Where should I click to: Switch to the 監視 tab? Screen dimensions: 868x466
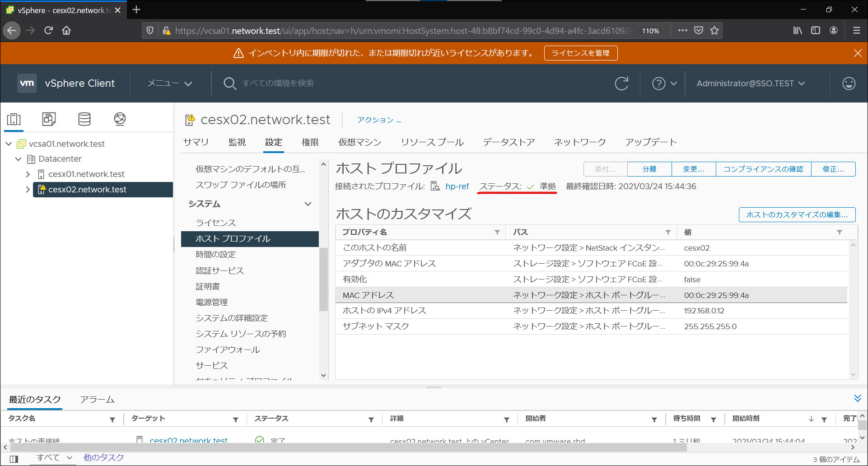coord(237,142)
